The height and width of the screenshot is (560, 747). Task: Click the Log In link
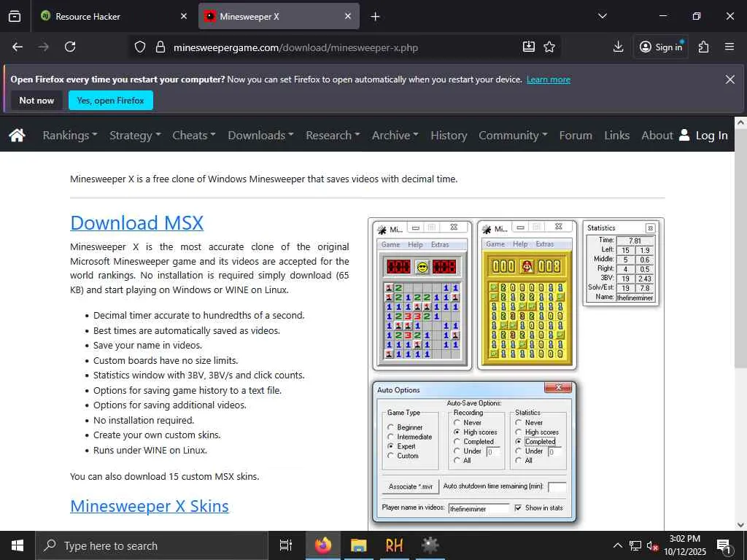pyautogui.click(x=711, y=135)
